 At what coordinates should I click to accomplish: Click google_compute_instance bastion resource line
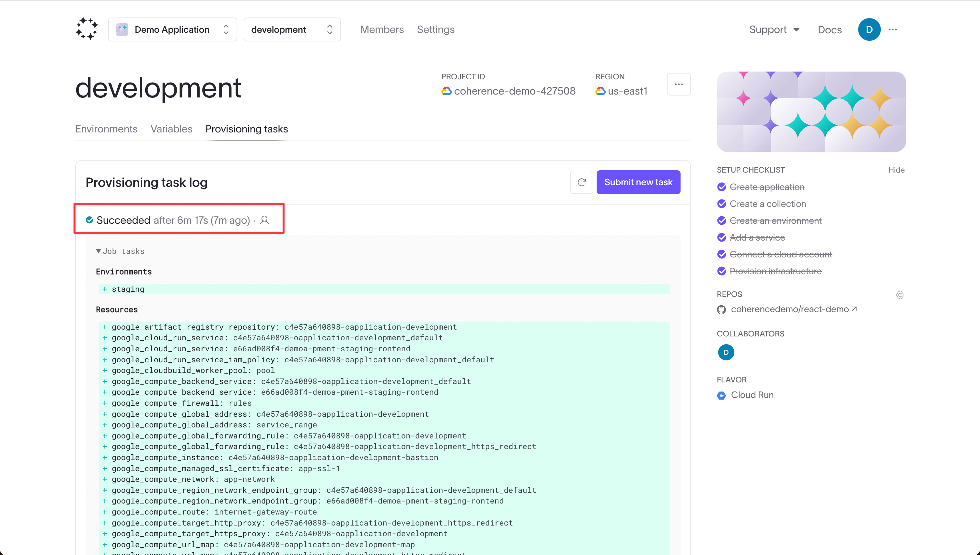pos(384,458)
